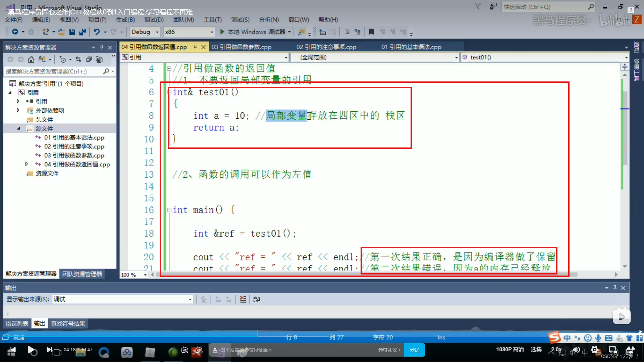Click the video player next episode button
644x362 pixels.
[x=49, y=350]
